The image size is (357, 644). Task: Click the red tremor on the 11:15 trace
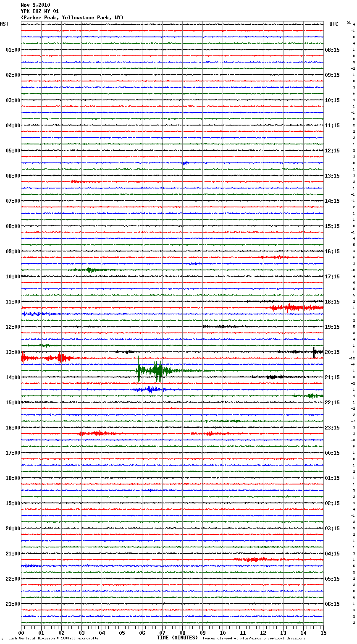tap(296, 308)
